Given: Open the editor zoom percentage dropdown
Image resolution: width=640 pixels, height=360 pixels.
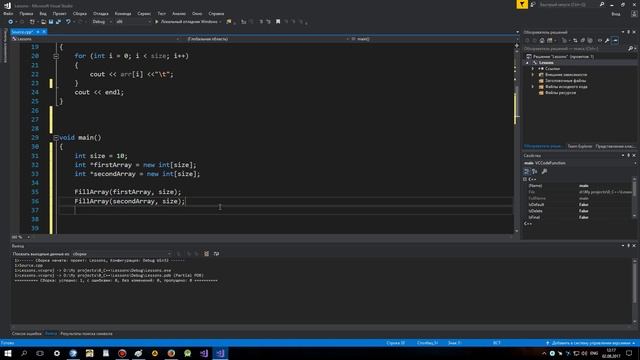Looking at the screenshot, I should point(20,237).
